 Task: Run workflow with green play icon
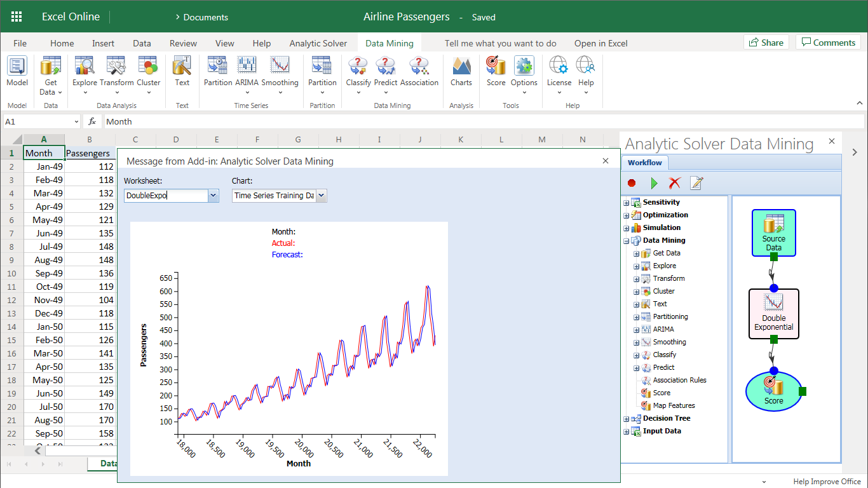654,183
